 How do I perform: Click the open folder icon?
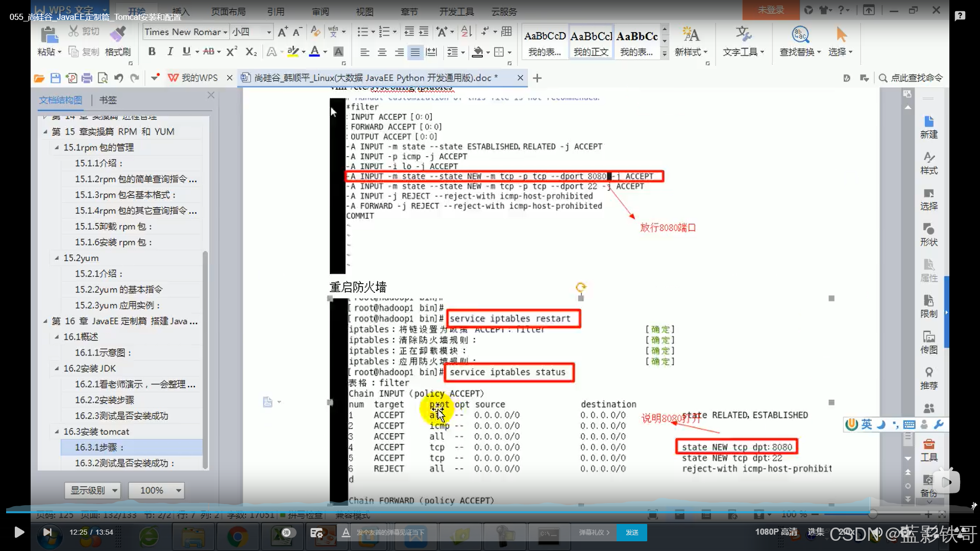coord(39,78)
